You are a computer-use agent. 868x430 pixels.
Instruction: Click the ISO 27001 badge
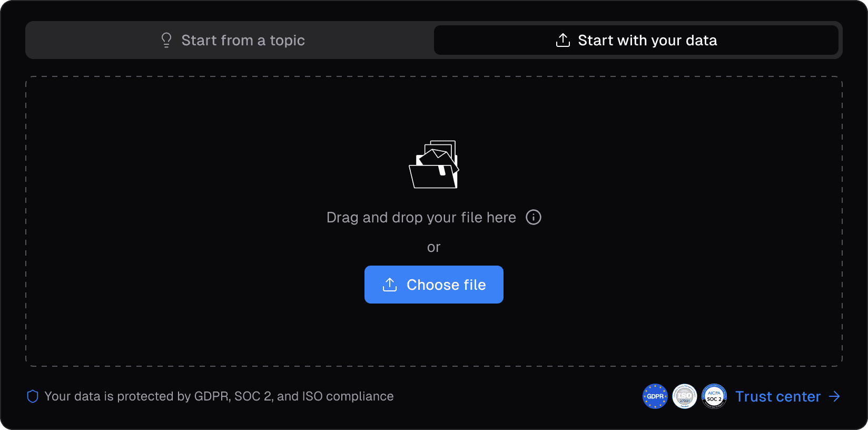pos(685,396)
